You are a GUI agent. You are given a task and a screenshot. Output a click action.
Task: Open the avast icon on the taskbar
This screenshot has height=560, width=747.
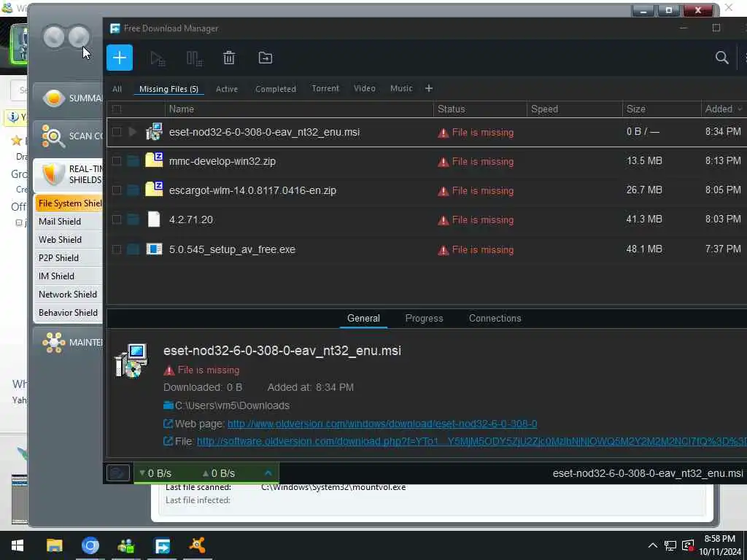click(197, 545)
